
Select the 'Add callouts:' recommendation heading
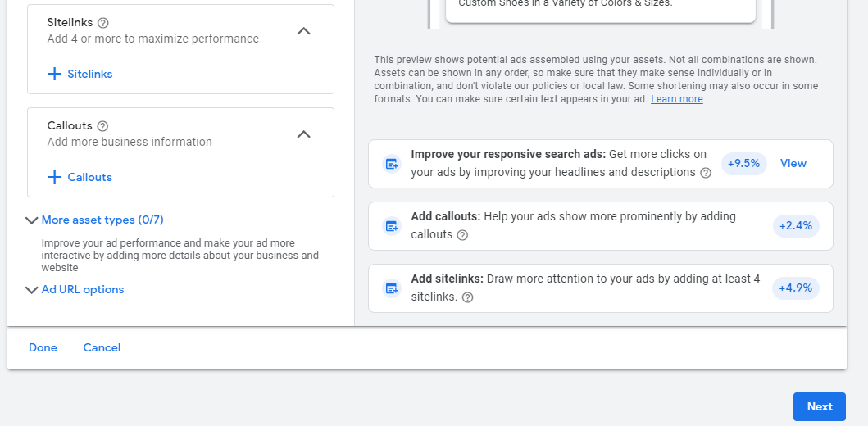click(446, 217)
